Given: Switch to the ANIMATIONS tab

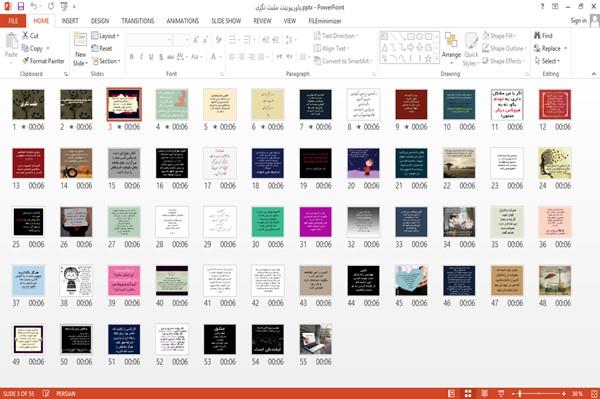Looking at the screenshot, I should tap(183, 21).
